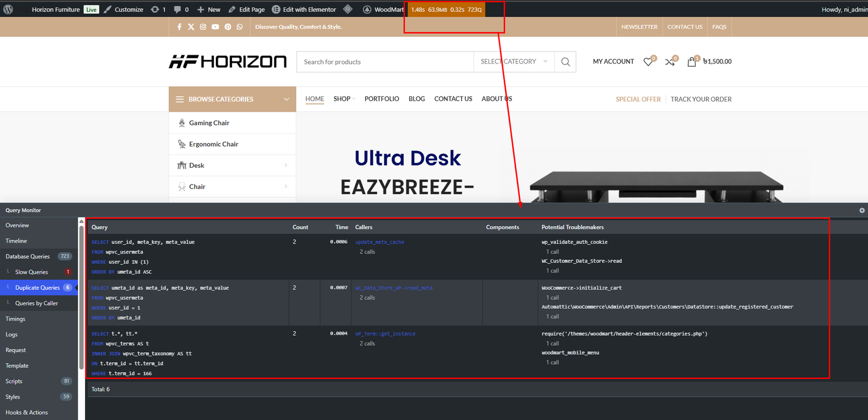Open the Portfolio nav item

point(382,99)
